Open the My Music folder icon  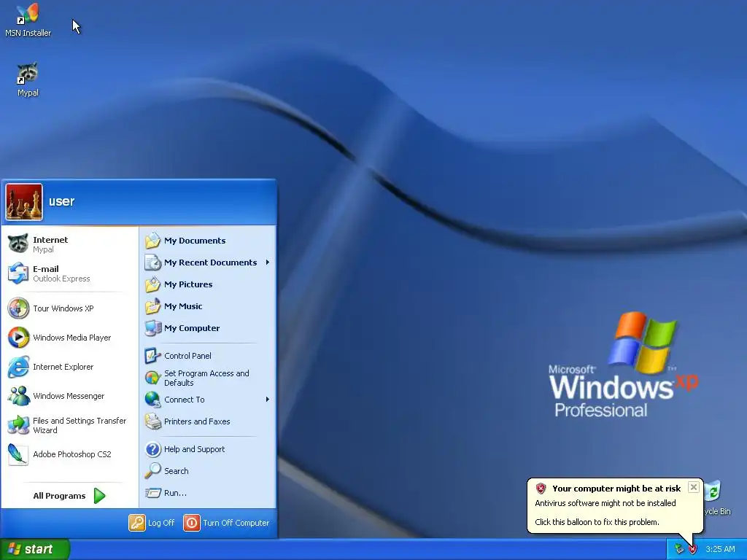point(153,306)
